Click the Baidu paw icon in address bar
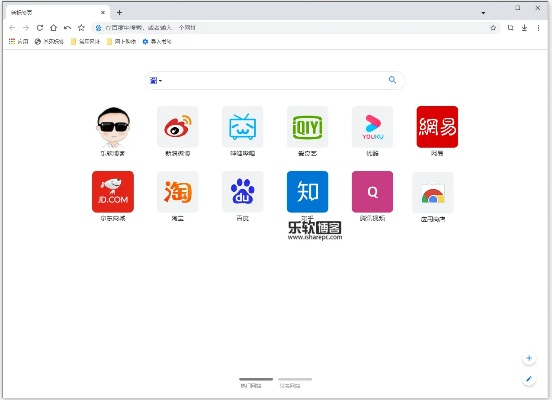Image resolution: width=552 pixels, height=400 pixels. click(x=99, y=27)
